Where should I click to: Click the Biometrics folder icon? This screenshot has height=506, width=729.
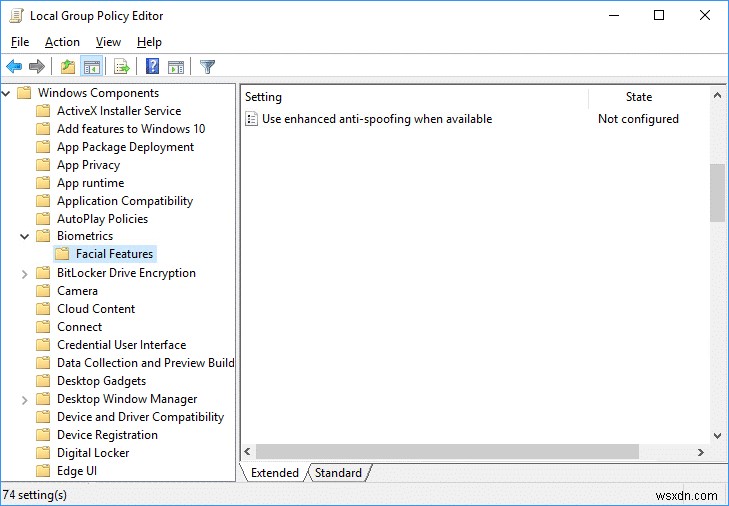[43, 236]
